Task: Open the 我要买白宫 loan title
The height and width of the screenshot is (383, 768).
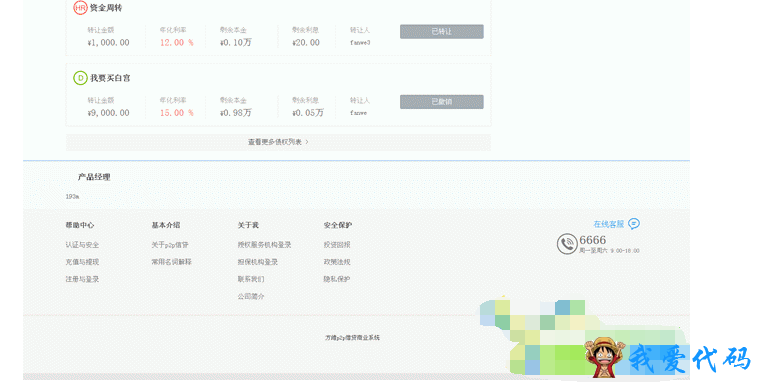Action: point(110,78)
